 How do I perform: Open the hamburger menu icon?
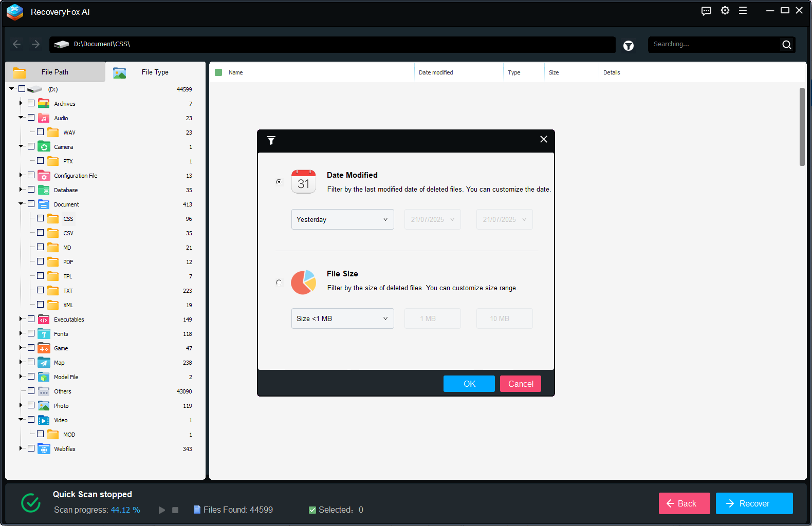(743, 11)
